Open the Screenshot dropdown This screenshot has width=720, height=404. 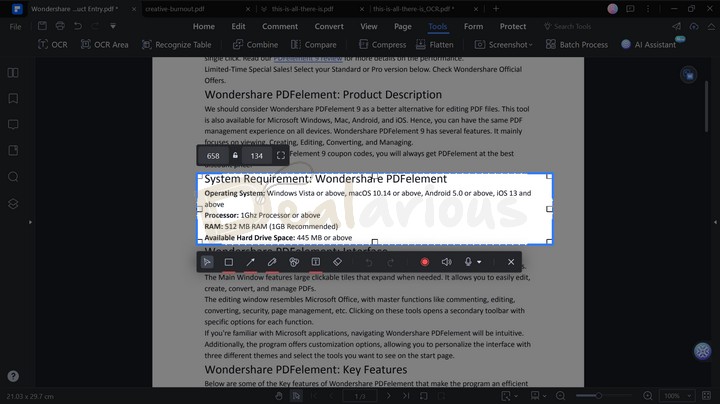504,45
